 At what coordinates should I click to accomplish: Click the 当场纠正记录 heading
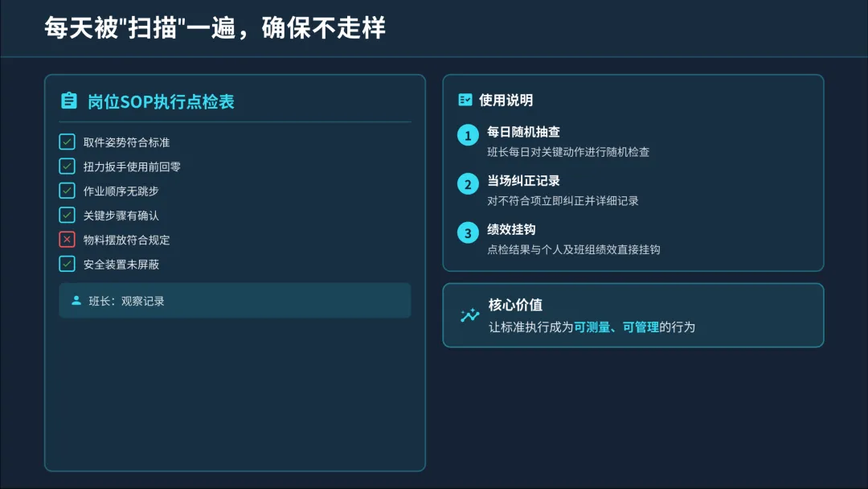[523, 180]
